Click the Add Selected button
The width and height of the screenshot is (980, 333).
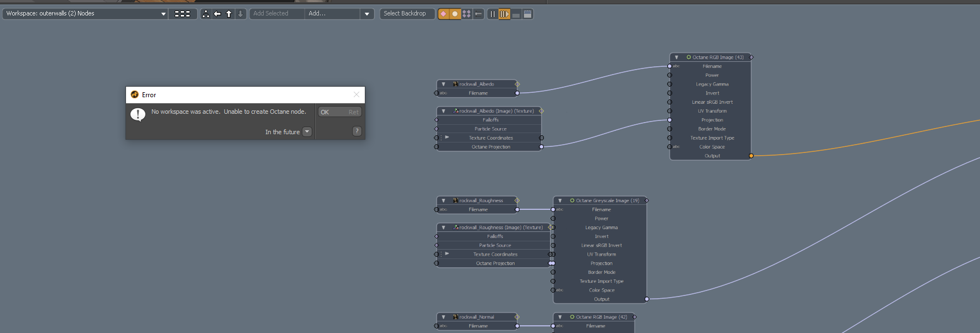pyautogui.click(x=276, y=13)
